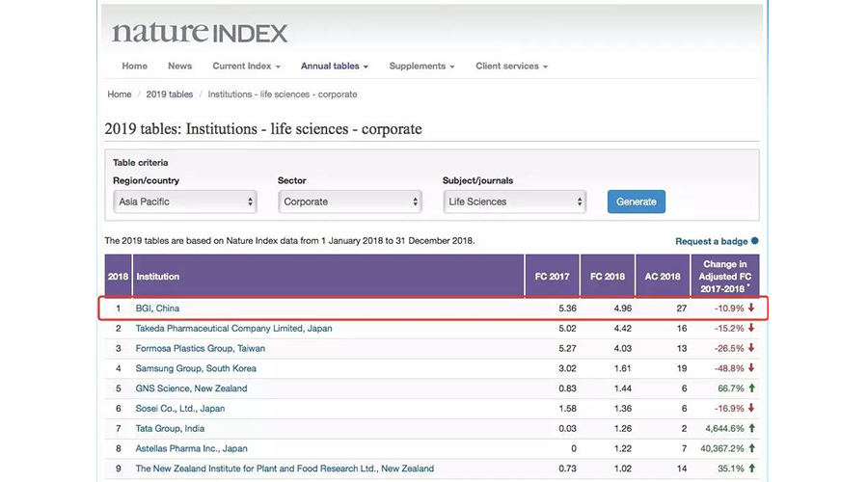
Task: Open Sosei Co., Ltd., Japan link
Action: tap(180, 409)
